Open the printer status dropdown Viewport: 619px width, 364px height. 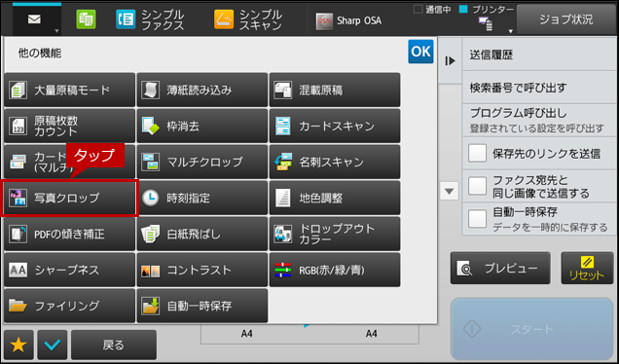click(510, 31)
